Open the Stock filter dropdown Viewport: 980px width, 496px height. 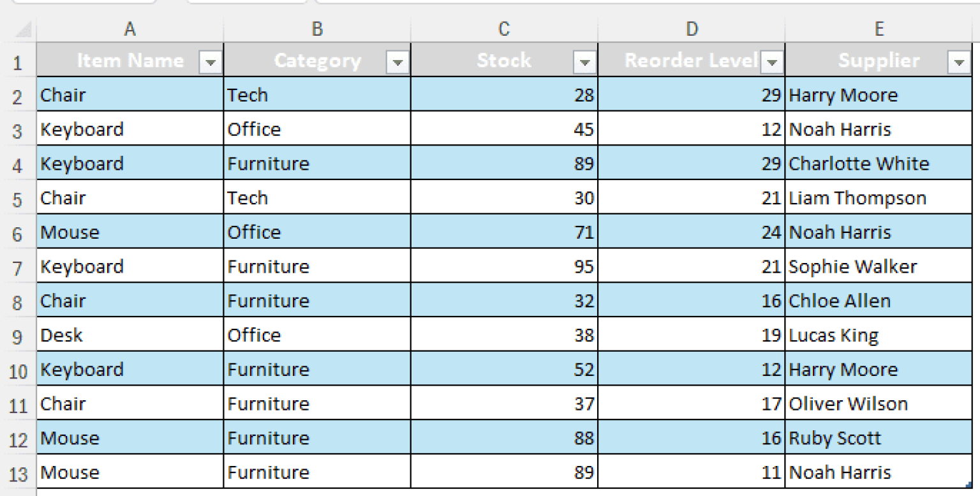coord(584,61)
